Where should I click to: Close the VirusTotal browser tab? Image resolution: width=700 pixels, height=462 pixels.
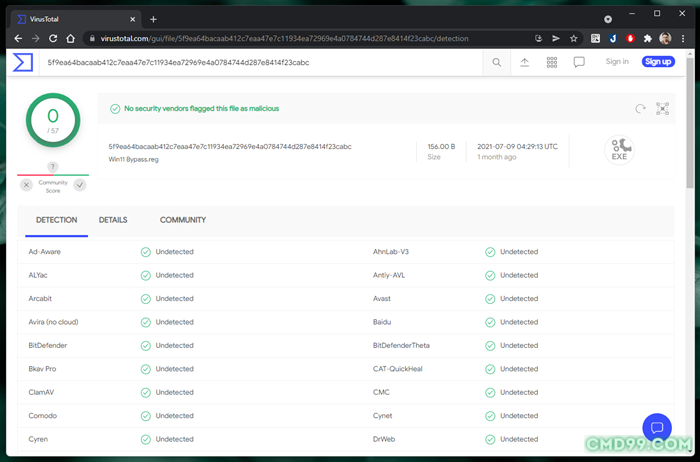coord(133,19)
